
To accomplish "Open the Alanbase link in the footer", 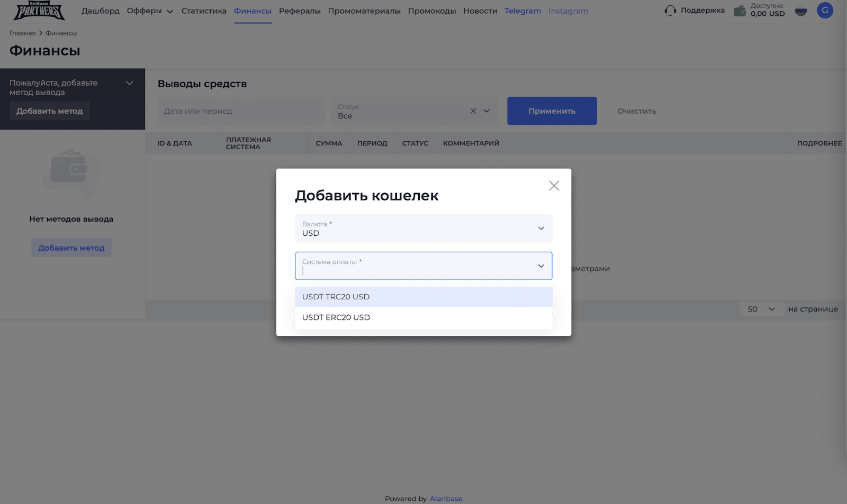I will (445, 498).
